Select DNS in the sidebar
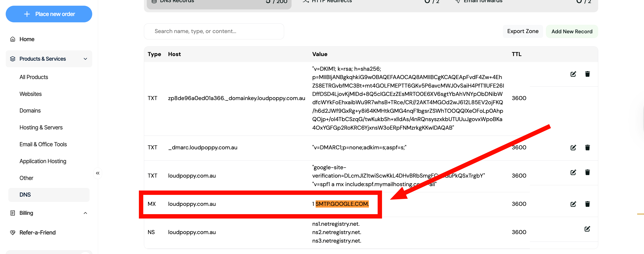 click(x=25, y=194)
